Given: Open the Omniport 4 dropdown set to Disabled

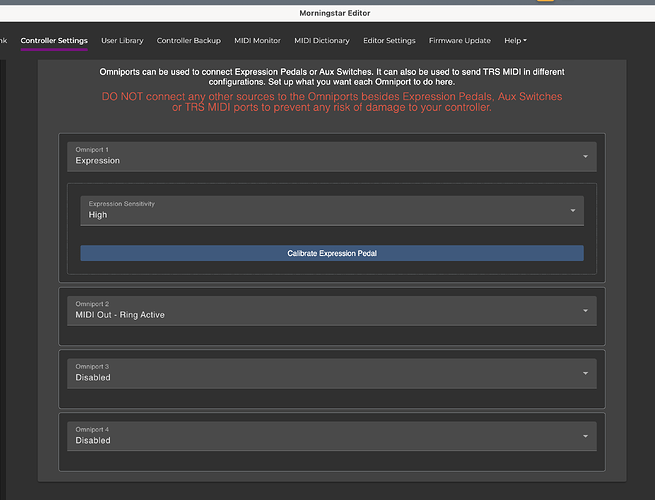Looking at the screenshot, I should 332,437.
